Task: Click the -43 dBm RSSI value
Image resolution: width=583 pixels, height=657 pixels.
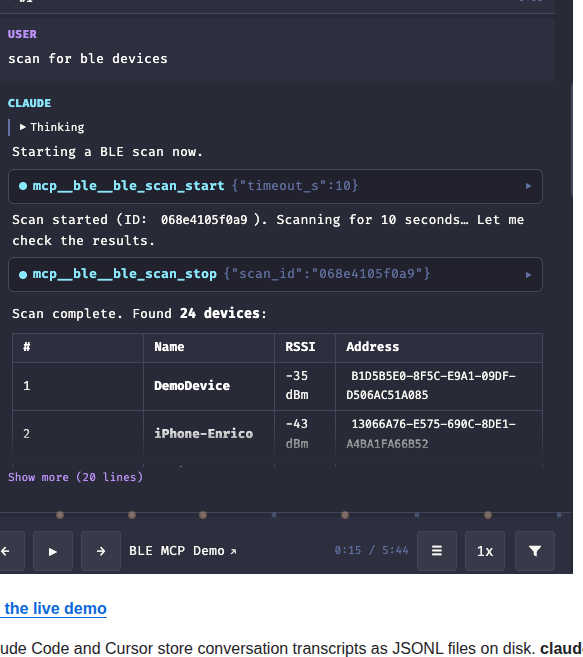Action: point(297,434)
